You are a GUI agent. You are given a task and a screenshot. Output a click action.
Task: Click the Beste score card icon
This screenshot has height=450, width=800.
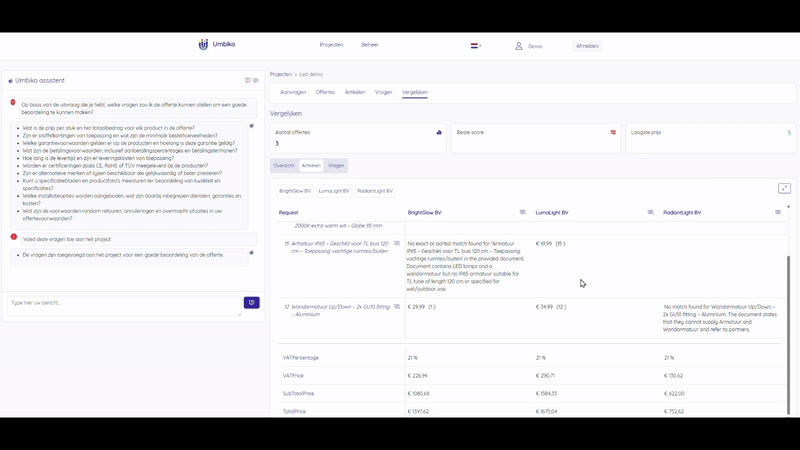pyautogui.click(x=613, y=133)
